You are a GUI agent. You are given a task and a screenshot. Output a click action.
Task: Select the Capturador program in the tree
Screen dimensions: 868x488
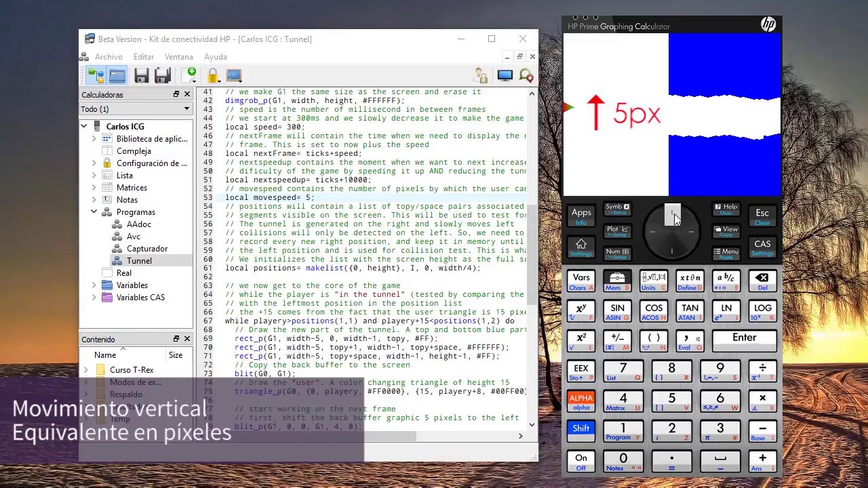[147, 249]
